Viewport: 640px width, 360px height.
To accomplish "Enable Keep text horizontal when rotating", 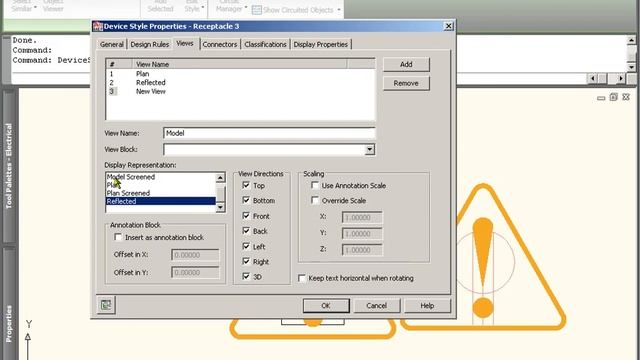I will 302,278.
